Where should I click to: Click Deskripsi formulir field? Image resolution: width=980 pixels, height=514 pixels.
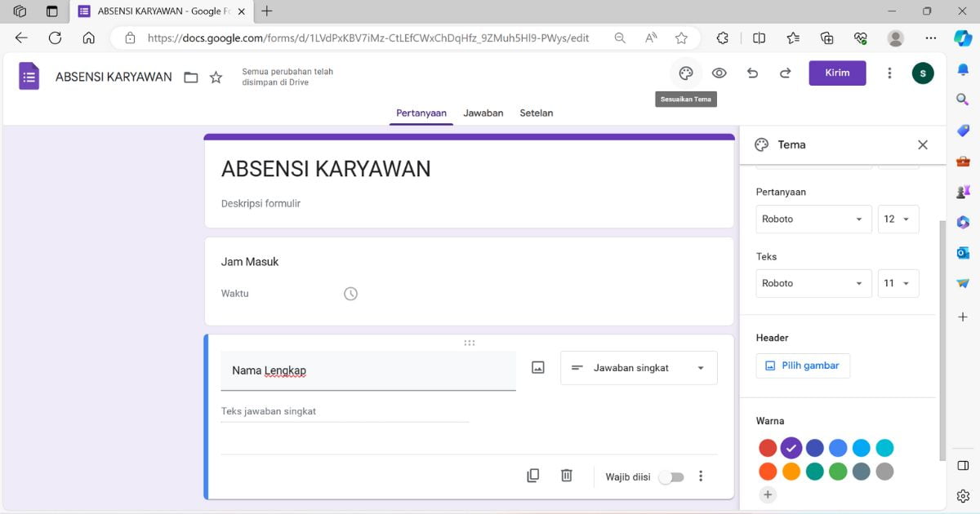coord(261,203)
